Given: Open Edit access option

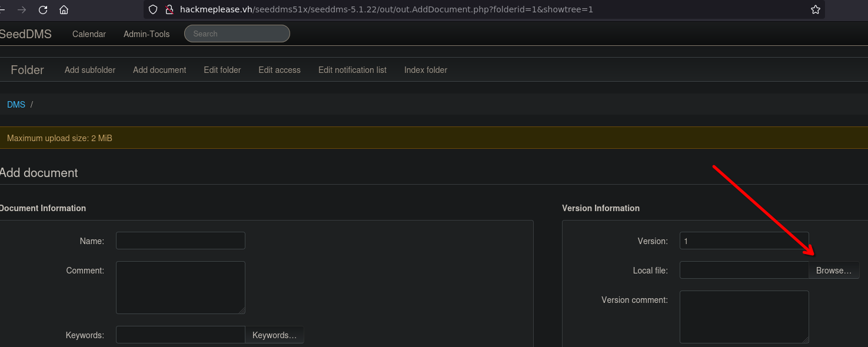Looking at the screenshot, I should point(280,70).
